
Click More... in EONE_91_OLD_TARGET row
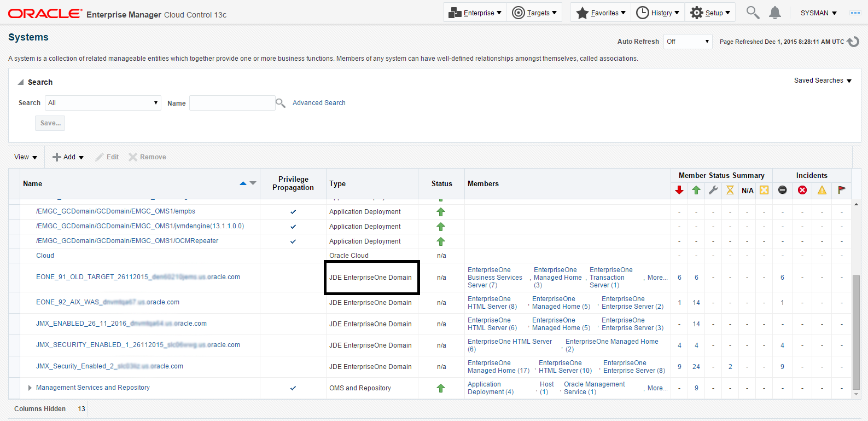click(x=657, y=278)
